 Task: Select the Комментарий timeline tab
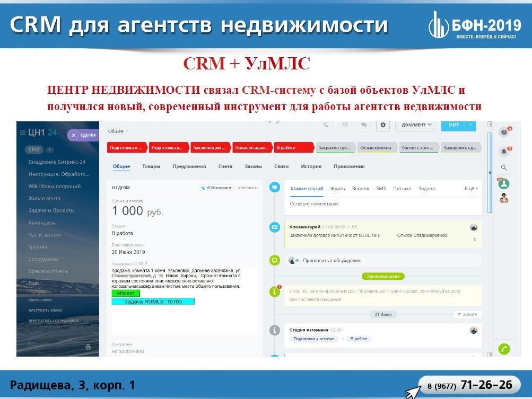(x=307, y=189)
